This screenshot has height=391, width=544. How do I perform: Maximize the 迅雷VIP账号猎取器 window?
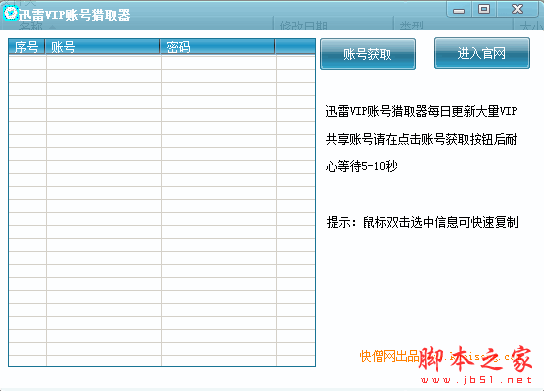[x=484, y=9]
